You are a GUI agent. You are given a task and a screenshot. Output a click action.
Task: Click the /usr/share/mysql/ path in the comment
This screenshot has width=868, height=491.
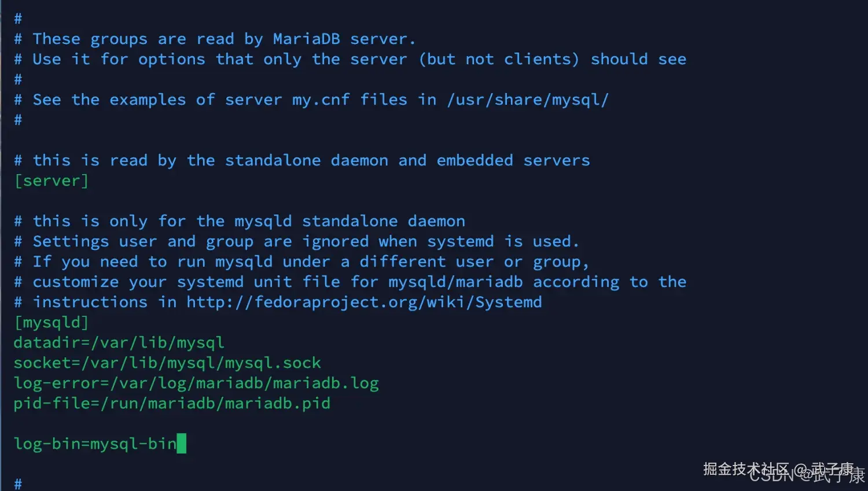528,99
